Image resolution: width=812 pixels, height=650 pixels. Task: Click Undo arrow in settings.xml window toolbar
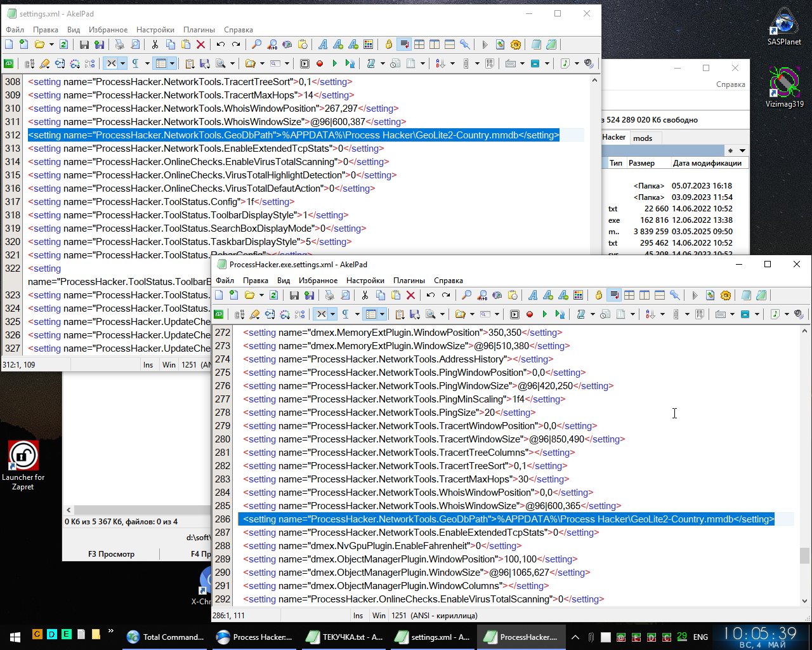point(221,44)
